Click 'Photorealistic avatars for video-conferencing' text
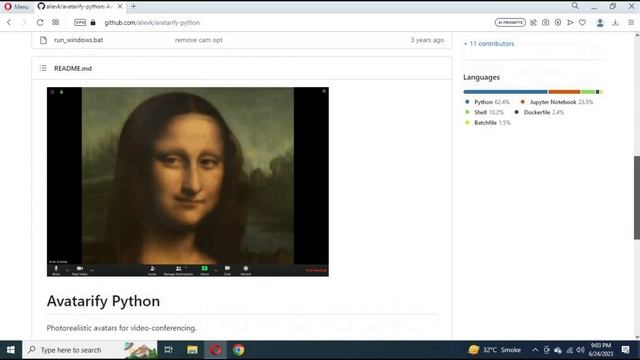The image size is (640, 360). 121,328
